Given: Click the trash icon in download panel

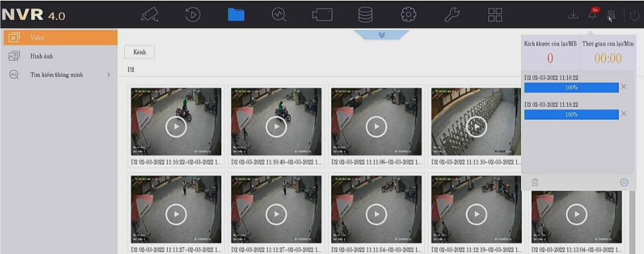Looking at the screenshot, I should point(535,182).
